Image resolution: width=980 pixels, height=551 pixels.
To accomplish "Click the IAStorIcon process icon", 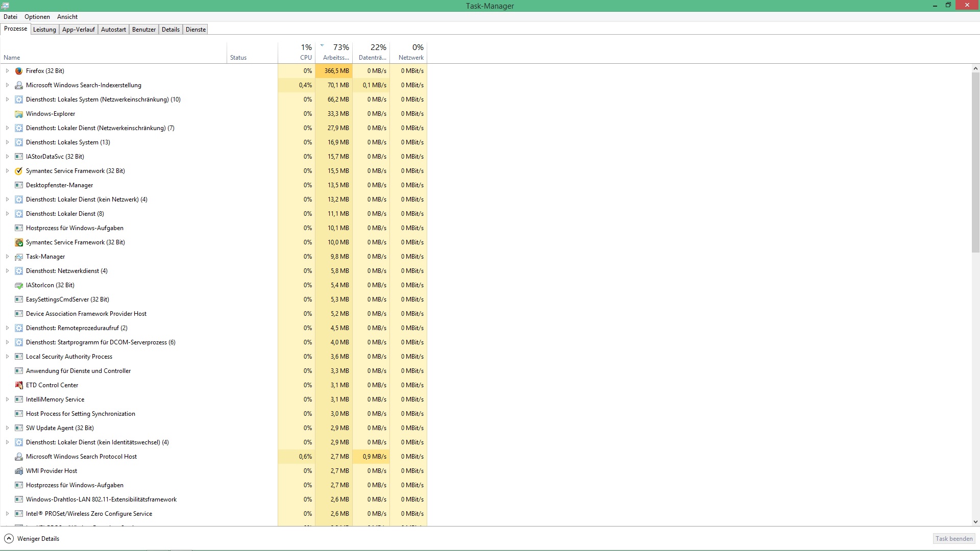I will [x=19, y=285].
